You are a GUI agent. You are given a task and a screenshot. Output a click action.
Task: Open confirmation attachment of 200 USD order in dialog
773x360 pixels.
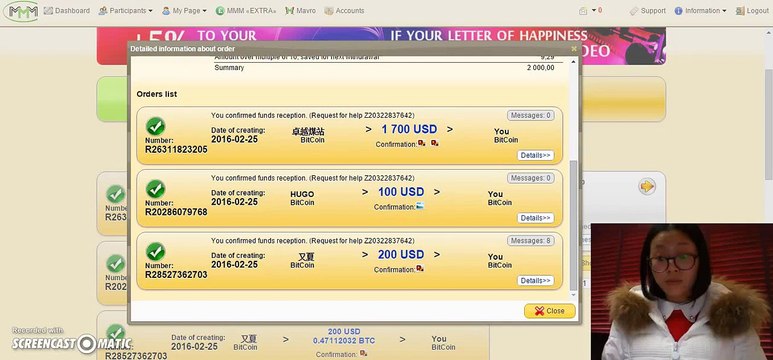(x=420, y=269)
